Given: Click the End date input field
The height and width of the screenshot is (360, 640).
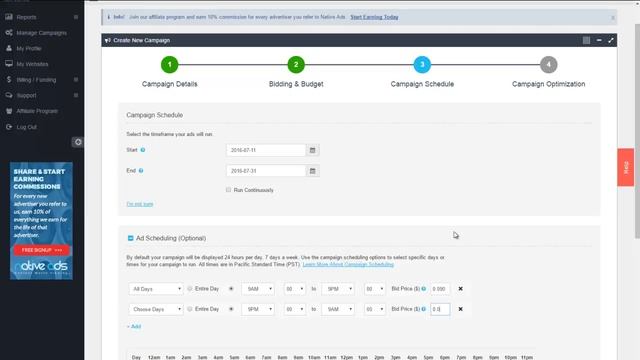Looking at the screenshot, I should (266, 171).
